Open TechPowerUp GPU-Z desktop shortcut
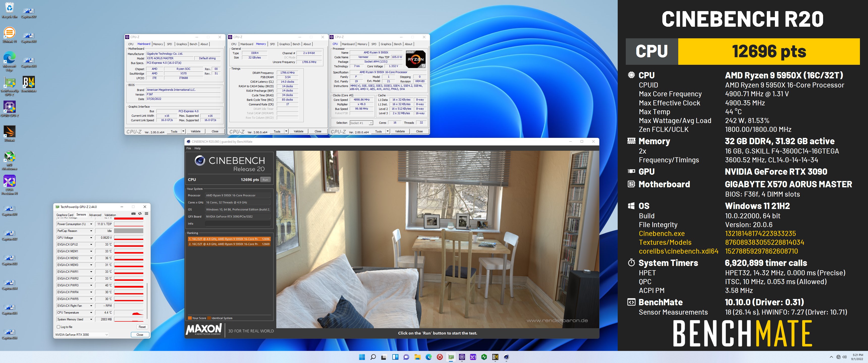Screen dimensions: 868x363 (9, 86)
